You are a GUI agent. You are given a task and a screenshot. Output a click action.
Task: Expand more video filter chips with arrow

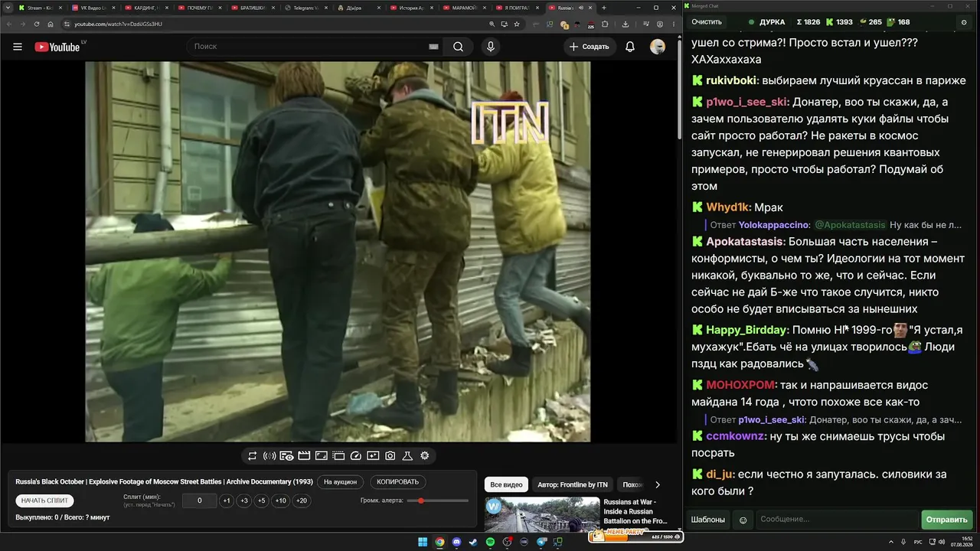point(657,484)
